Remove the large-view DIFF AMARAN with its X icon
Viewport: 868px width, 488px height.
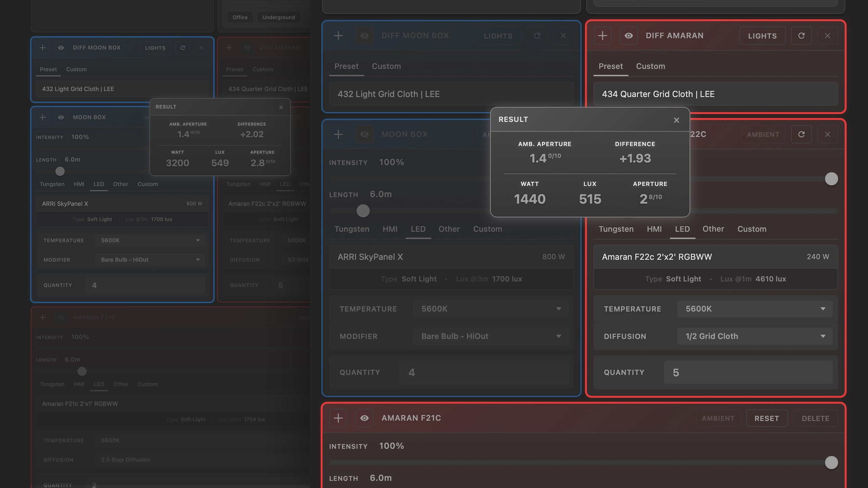tap(828, 36)
